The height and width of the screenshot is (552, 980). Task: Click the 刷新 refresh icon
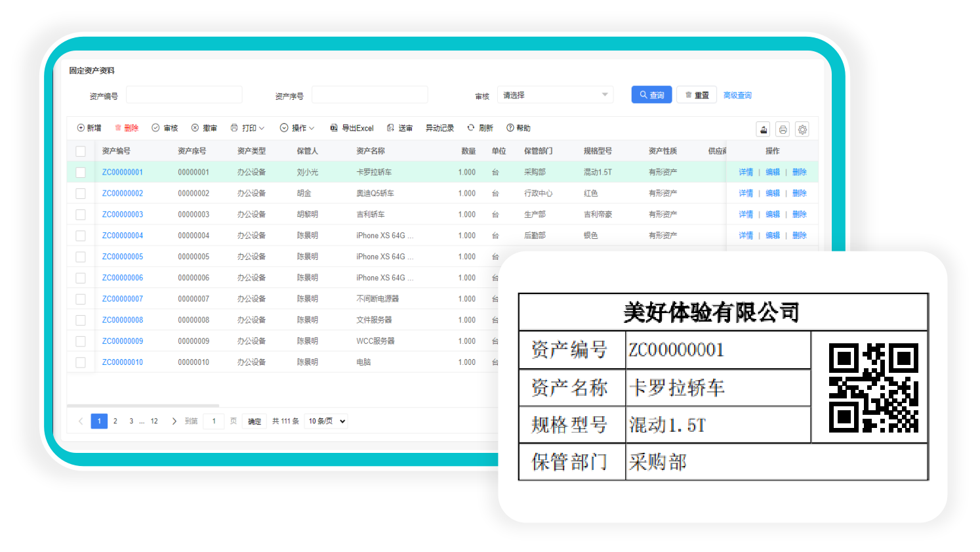471,128
